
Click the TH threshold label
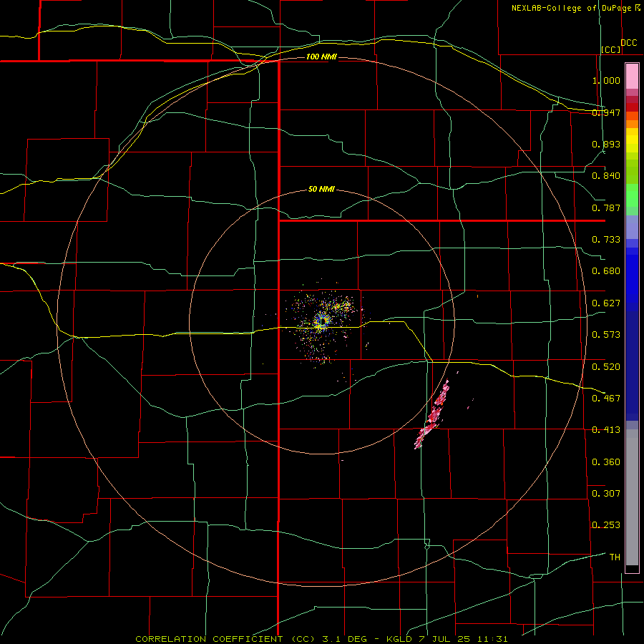615,557
